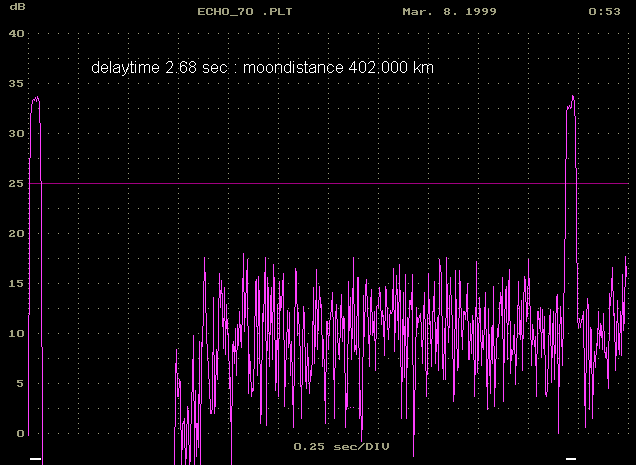Click the dB unit label at top left
The height and width of the screenshot is (465, 636).
(14, 13)
